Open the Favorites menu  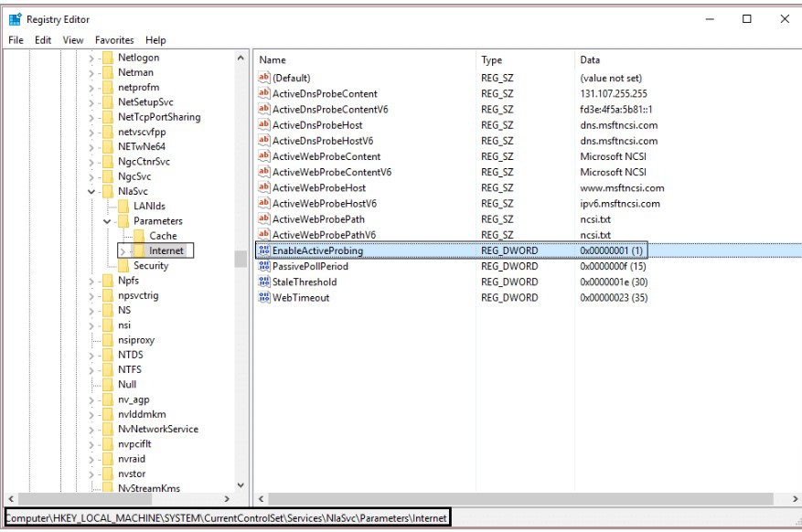pos(114,40)
